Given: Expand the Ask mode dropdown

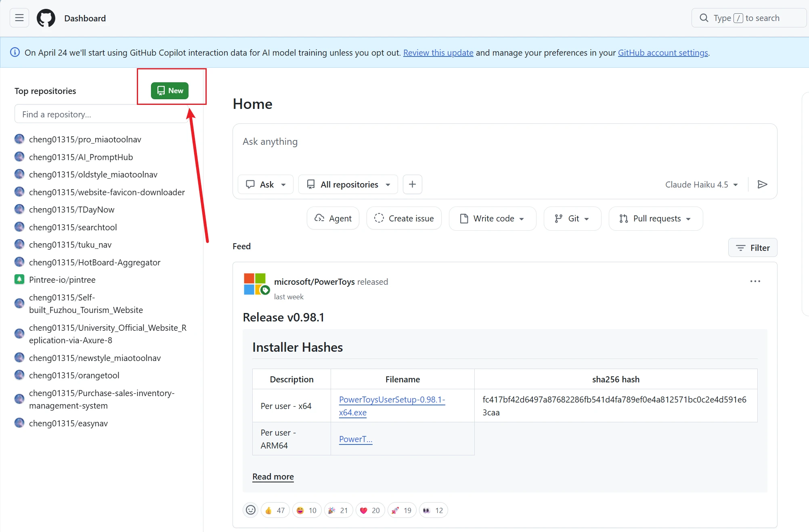Looking at the screenshot, I should 266,184.
